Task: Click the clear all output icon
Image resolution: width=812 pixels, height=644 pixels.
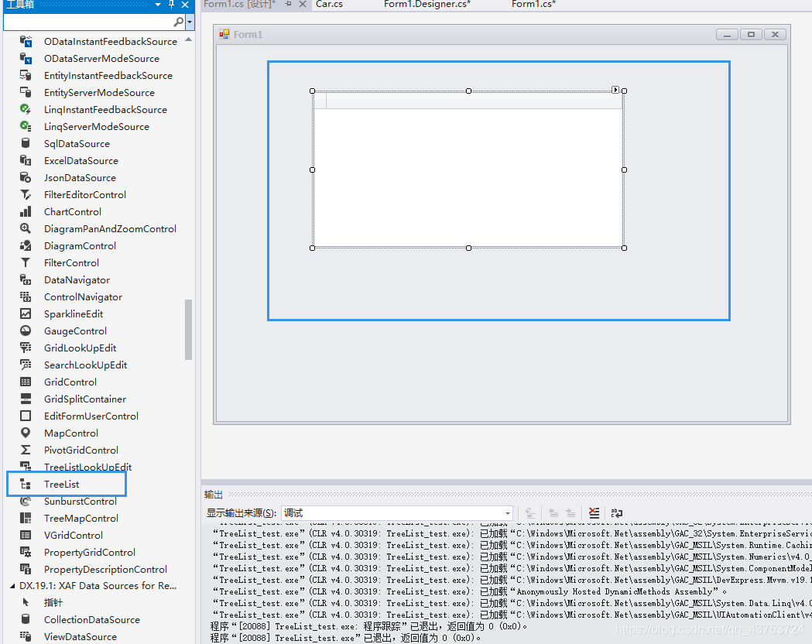Action: click(594, 513)
